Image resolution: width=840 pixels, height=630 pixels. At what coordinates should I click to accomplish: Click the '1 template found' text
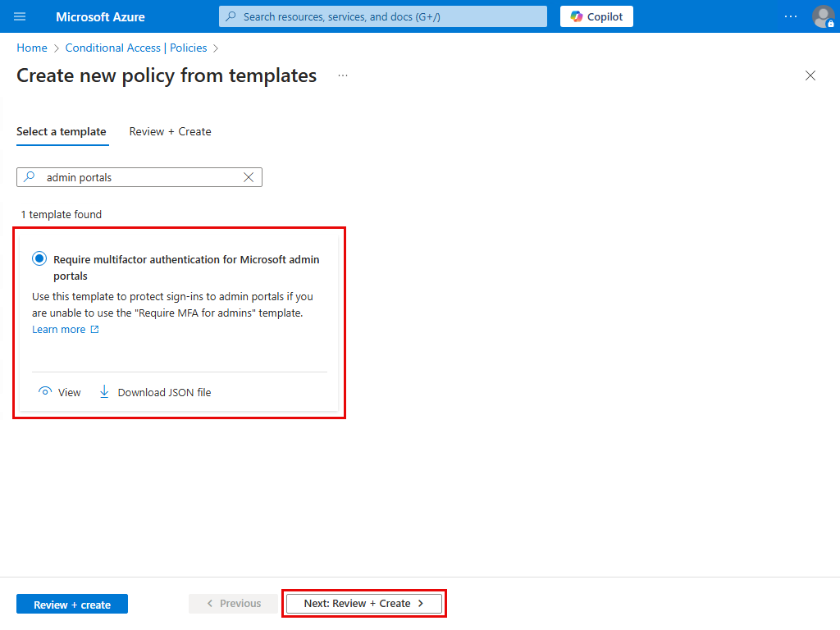(61, 214)
